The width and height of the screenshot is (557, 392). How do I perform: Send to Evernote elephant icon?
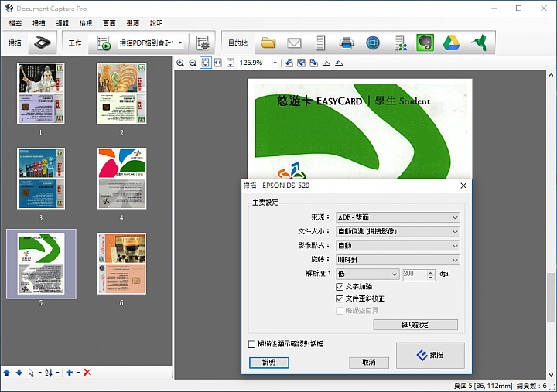(425, 43)
